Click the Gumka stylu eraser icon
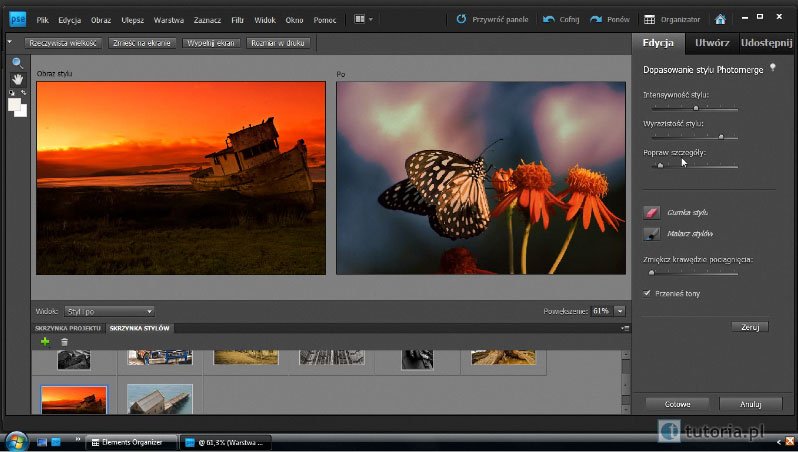This screenshot has height=452, width=798. (652, 212)
